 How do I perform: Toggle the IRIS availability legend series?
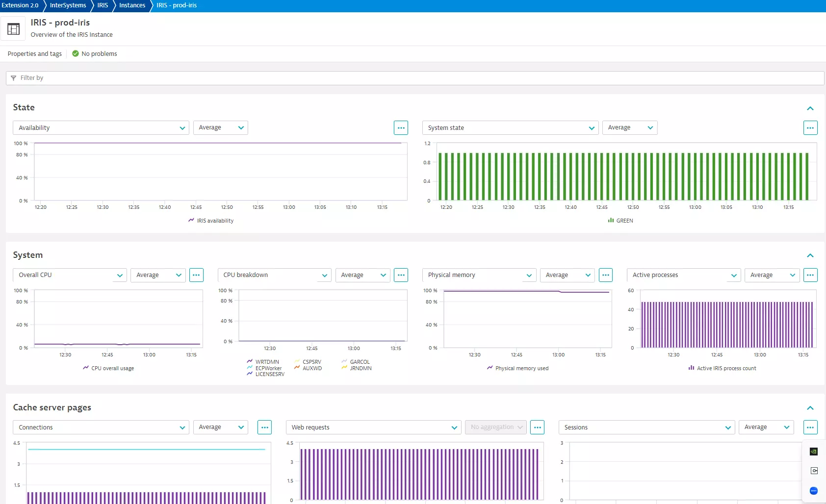[211, 220]
